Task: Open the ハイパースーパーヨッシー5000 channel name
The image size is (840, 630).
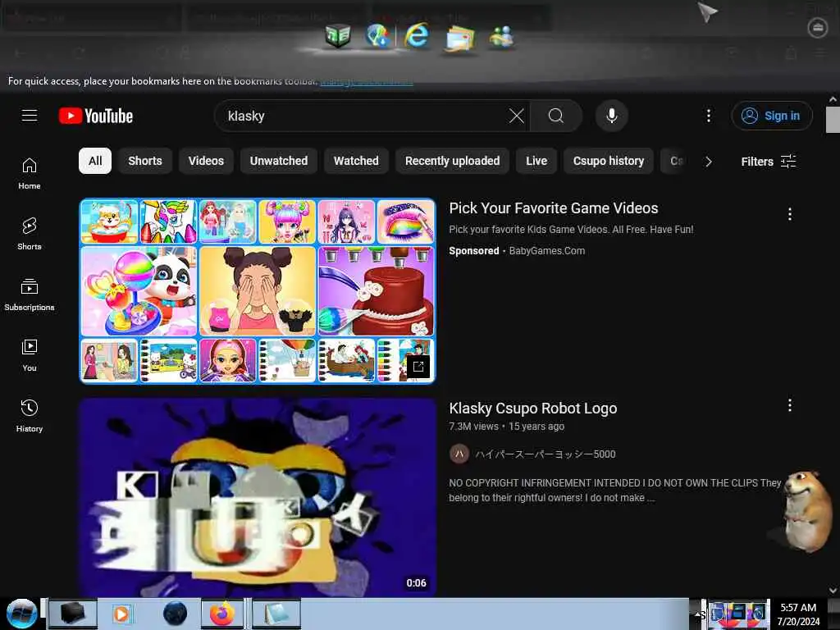Action: point(546,454)
